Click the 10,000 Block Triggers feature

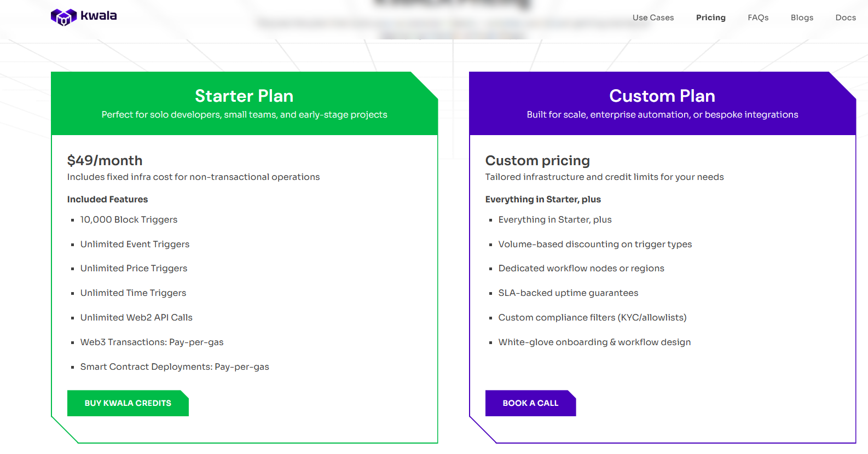coord(129,219)
